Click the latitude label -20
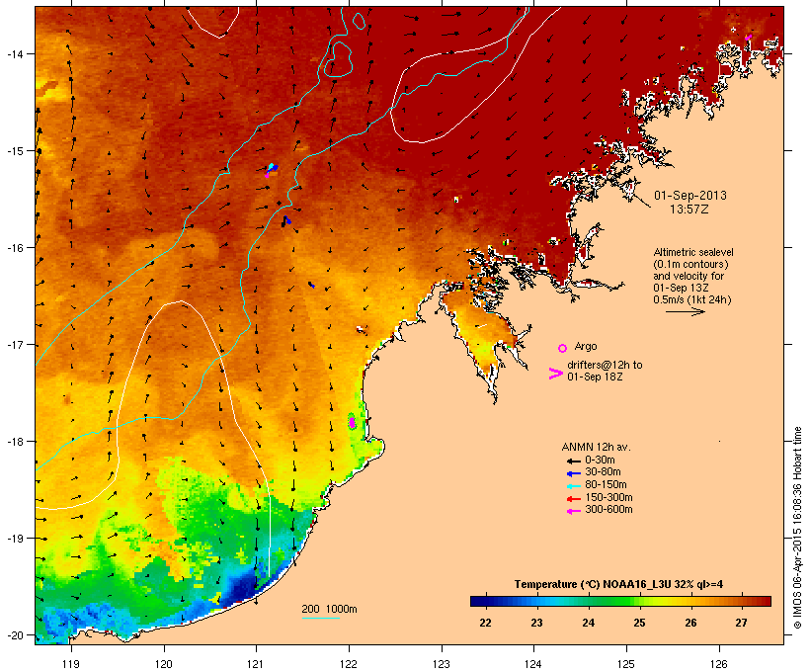Viewport: 810px width, 672px height. coord(15,635)
